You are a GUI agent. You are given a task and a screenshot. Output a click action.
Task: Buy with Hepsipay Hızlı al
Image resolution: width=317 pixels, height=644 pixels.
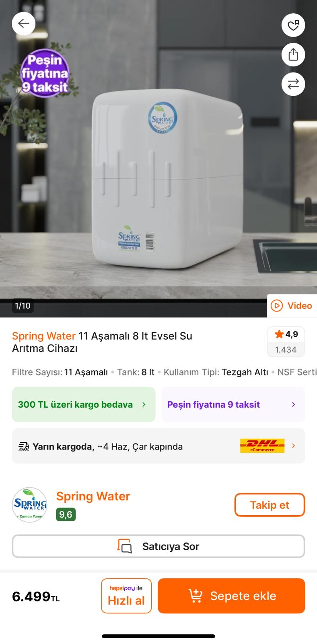(x=126, y=596)
